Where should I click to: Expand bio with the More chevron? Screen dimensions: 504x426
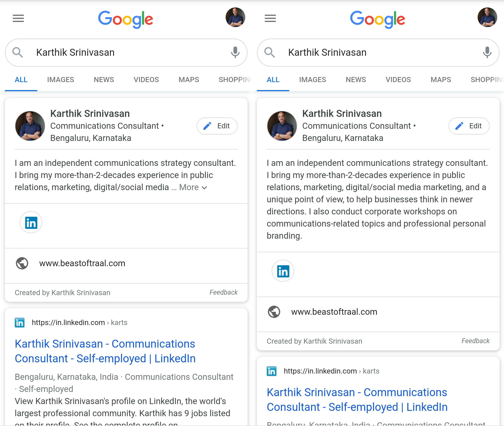(193, 187)
